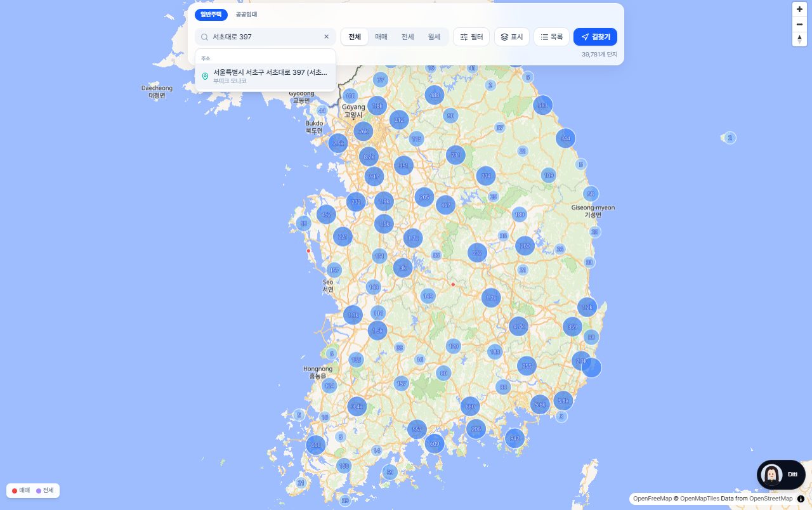Open the 필터 filter options
Screen dimensions: 812x510
coord(471,37)
